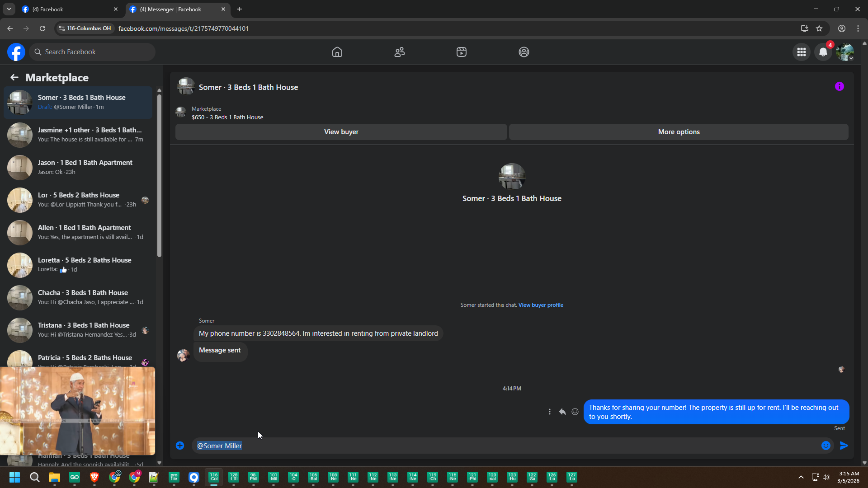
Task: Show hidden system tray icons
Action: (801, 477)
